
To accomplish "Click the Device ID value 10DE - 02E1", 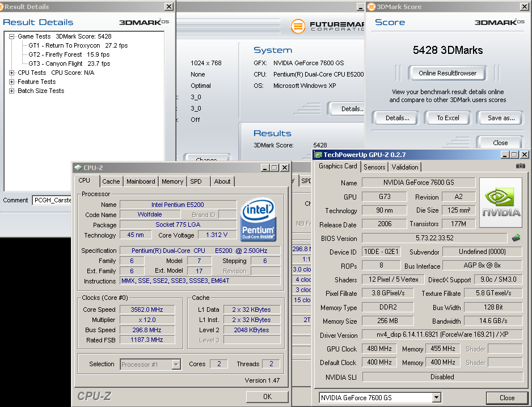I will (x=381, y=251).
